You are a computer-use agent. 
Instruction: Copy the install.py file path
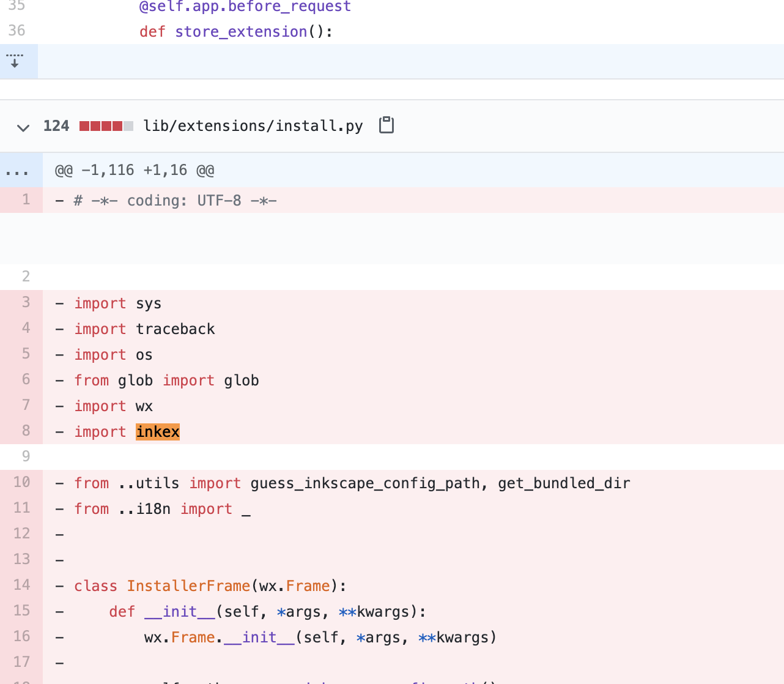[386, 125]
